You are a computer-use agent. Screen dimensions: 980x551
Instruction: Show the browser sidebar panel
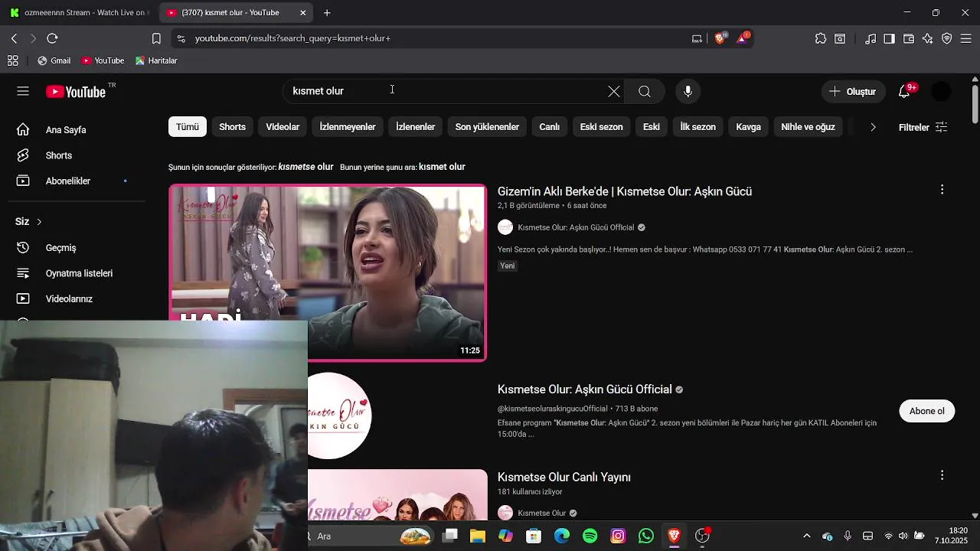[890, 38]
